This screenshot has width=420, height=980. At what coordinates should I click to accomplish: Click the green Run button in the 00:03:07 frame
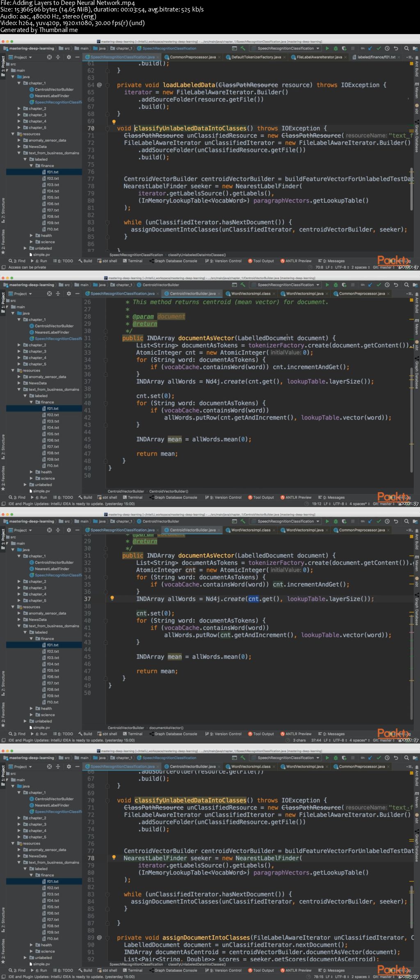[x=327, y=758]
